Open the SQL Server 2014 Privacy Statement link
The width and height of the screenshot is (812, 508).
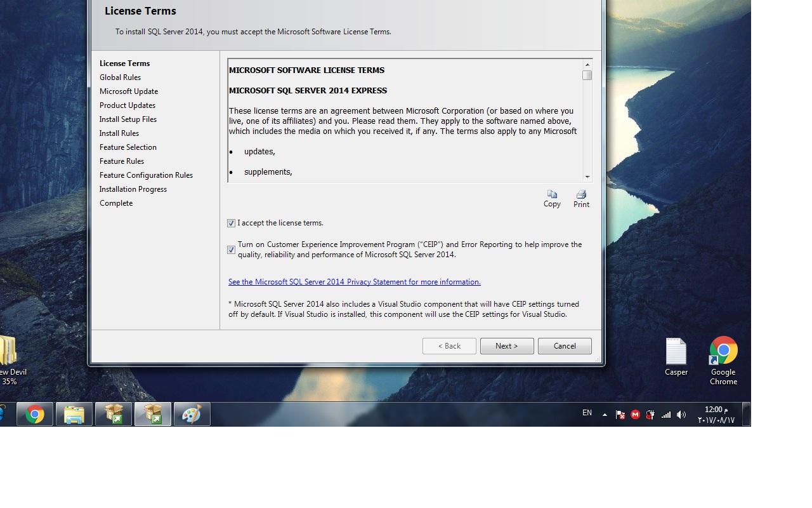(355, 282)
